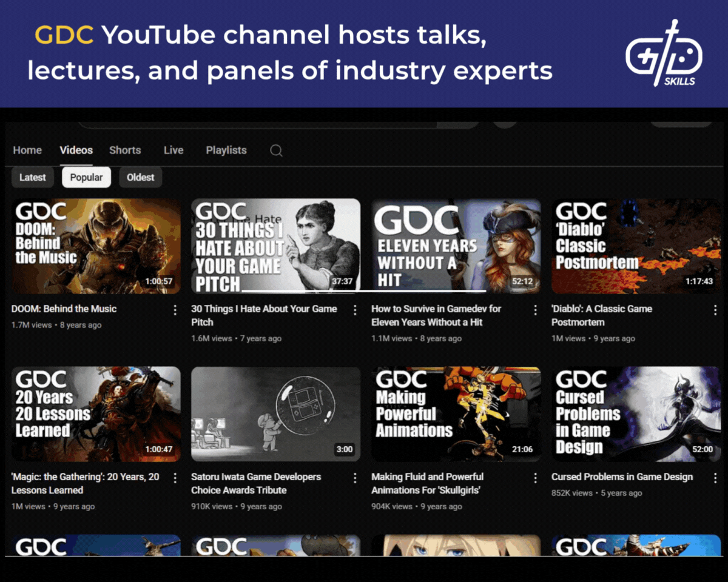
Task: Play the 'Magic: the Gathering' 20 Lessons thumbnail
Action: 95,413
